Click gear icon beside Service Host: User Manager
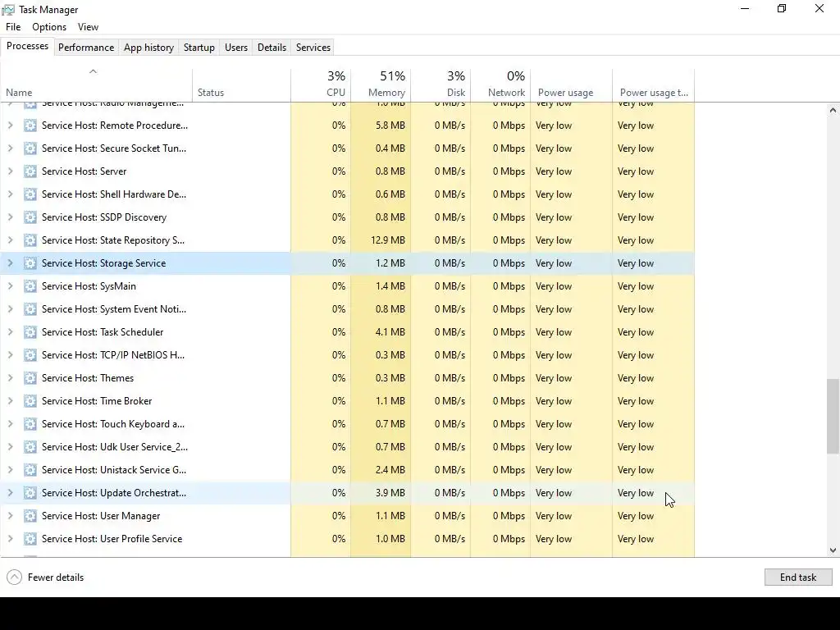 (30, 517)
